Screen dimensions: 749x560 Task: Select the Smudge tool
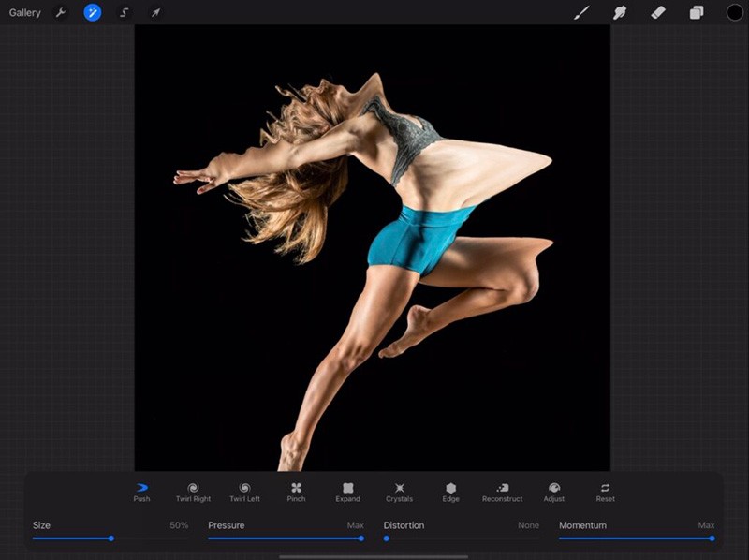(x=619, y=13)
